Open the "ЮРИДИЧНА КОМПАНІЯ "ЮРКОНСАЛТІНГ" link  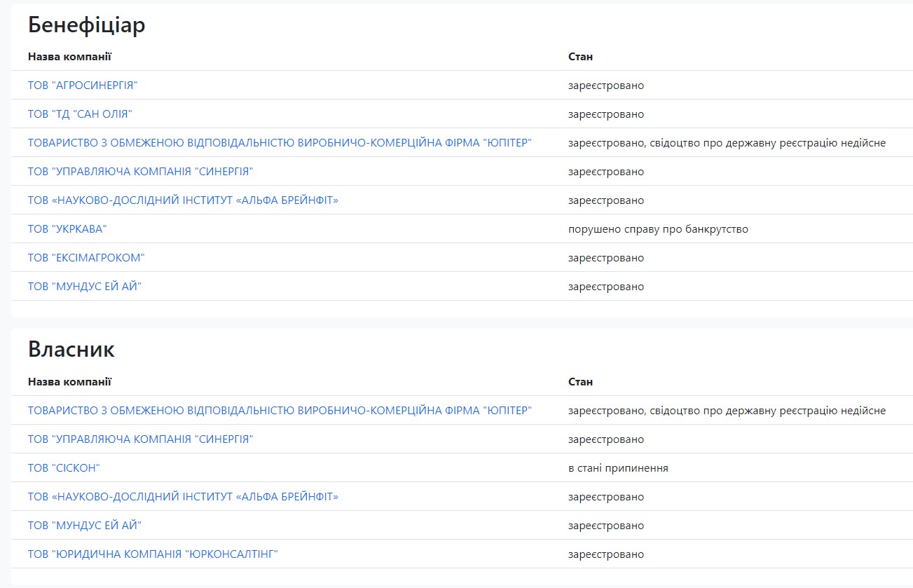coord(153,554)
